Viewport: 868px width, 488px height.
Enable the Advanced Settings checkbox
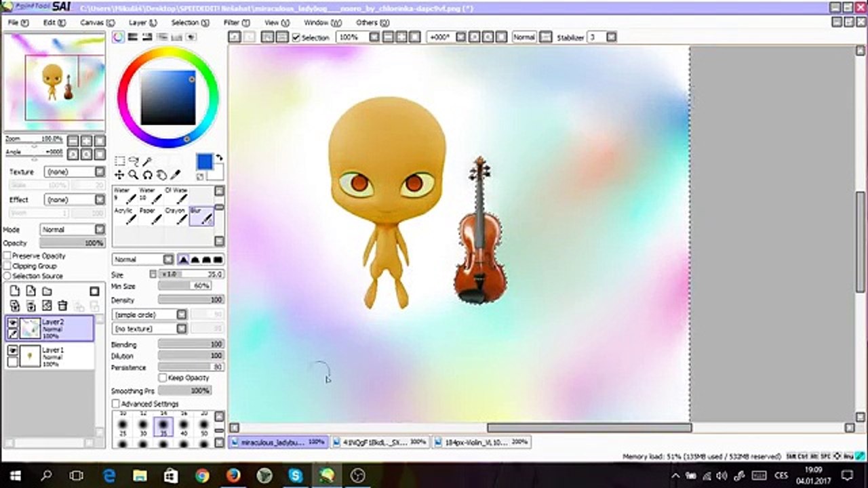pos(116,404)
